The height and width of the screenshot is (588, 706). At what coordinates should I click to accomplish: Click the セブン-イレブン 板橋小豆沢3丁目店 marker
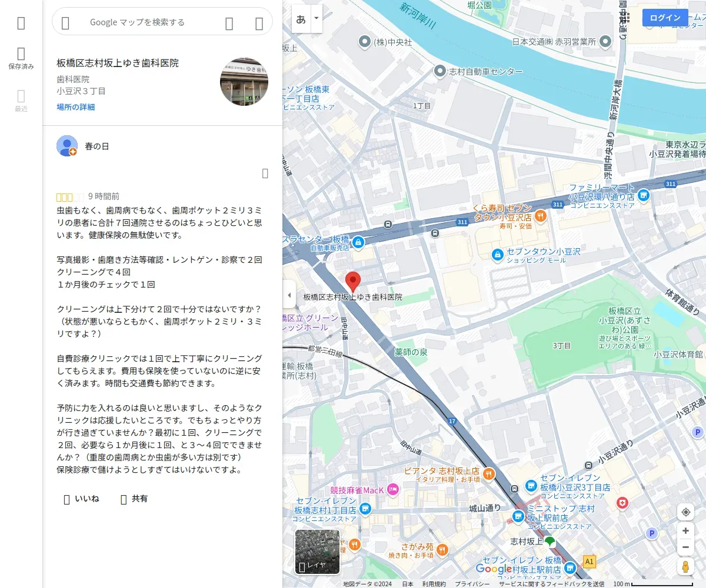pyautogui.click(x=531, y=485)
